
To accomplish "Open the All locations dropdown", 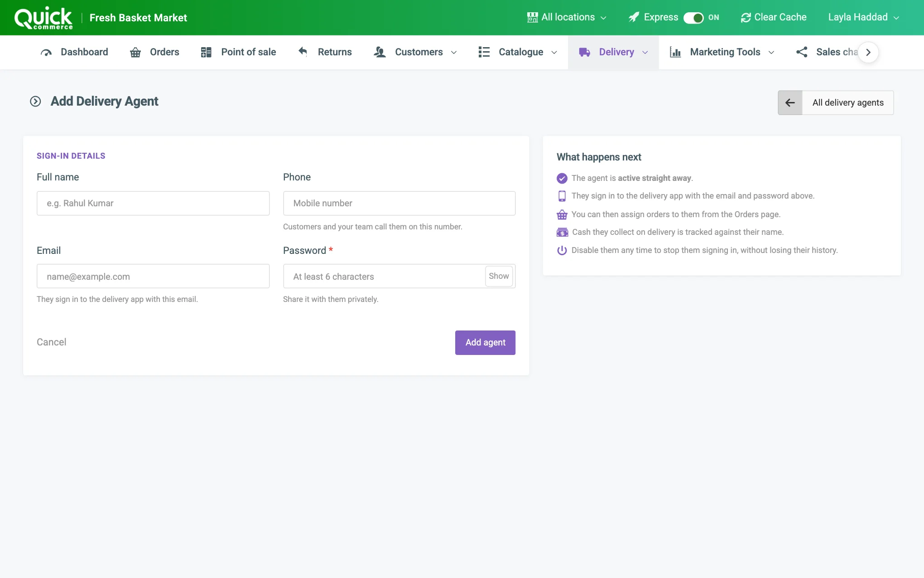I will [x=567, y=17].
